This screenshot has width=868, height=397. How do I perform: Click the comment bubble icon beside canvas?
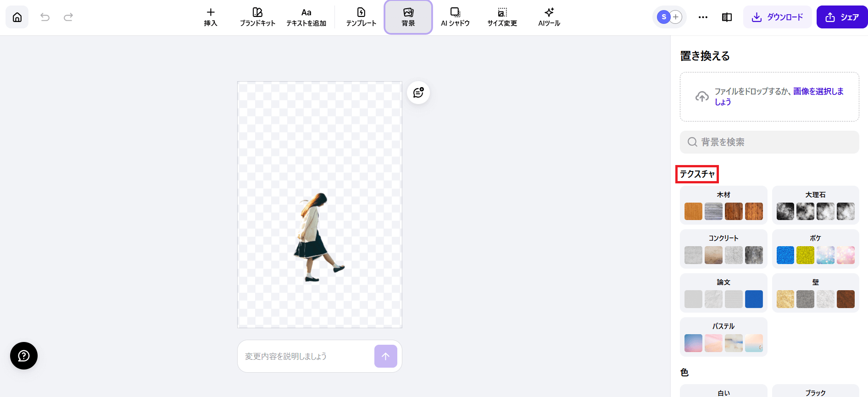418,93
